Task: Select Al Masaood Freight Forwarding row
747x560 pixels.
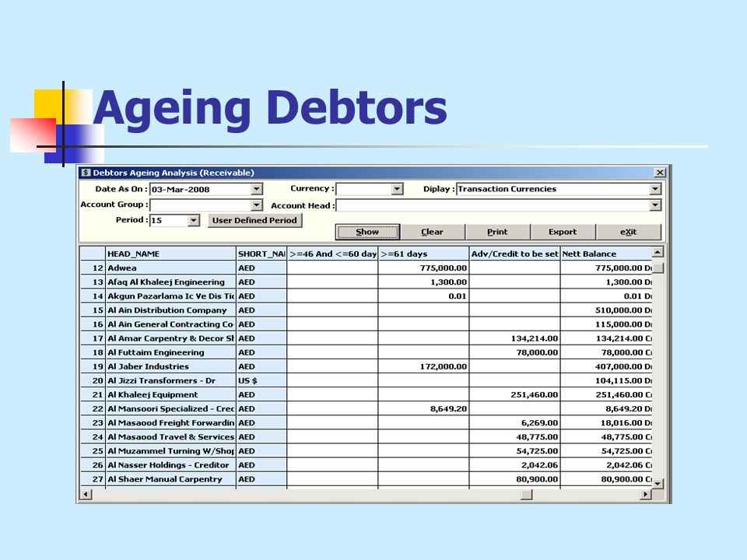Action: click(x=366, y=423)
